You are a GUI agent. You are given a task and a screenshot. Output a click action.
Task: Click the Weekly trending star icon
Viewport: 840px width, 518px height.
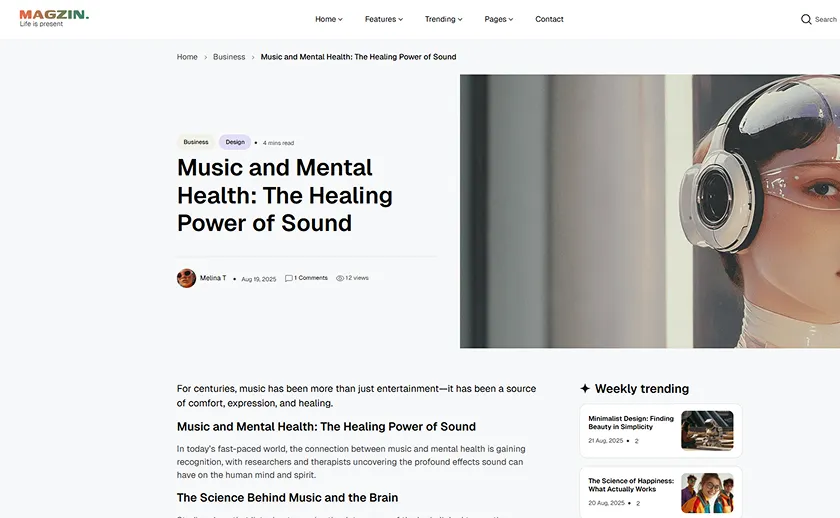(x=585, y=389)
